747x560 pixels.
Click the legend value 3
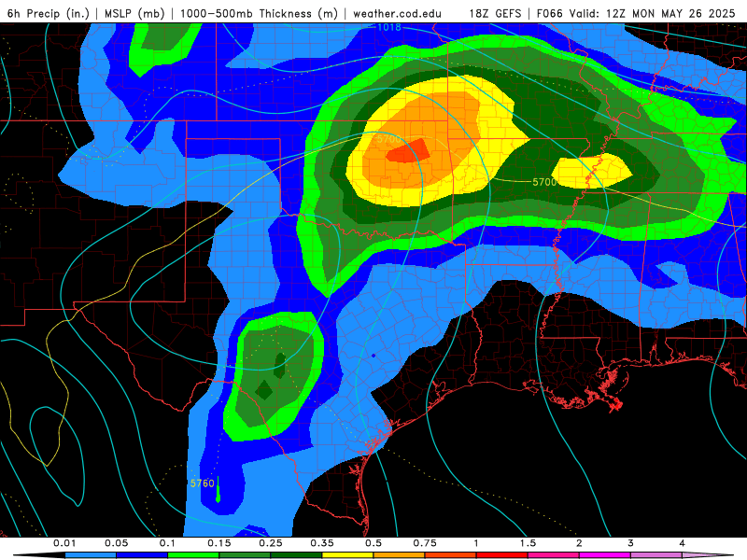point(631,543)
